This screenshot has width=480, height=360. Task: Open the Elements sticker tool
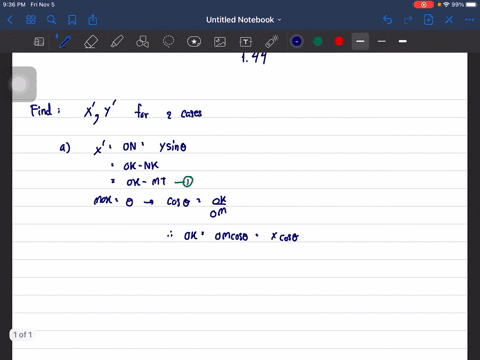[x=194, y=42]
